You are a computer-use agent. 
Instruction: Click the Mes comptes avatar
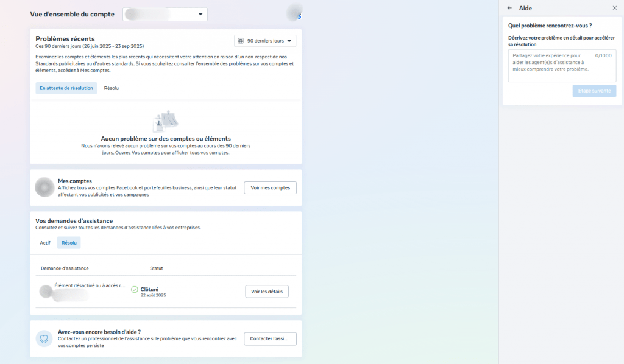[45, 187]
